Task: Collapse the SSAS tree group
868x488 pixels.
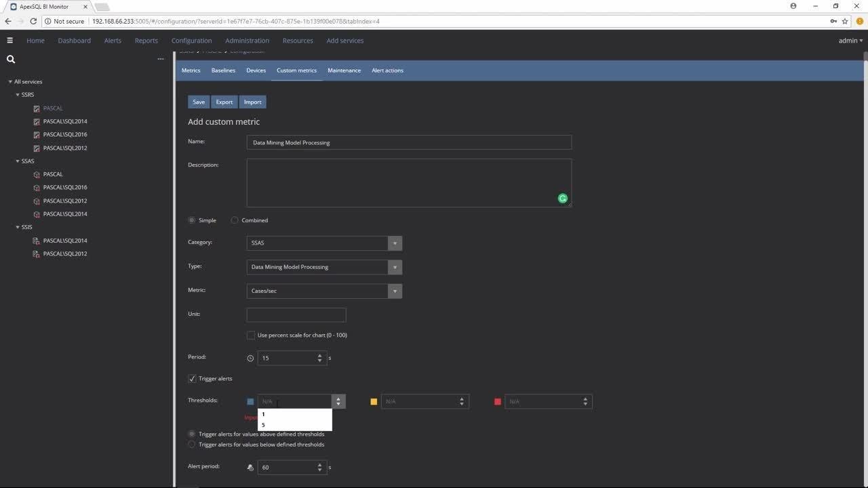Action: [18, 161]
